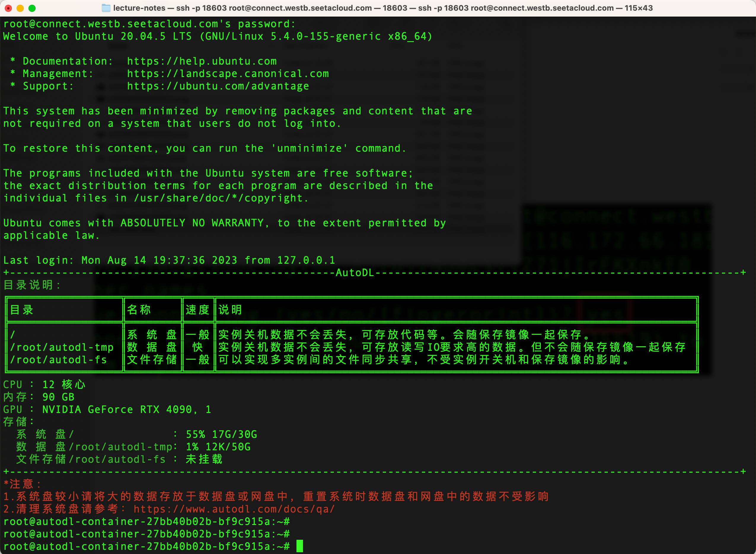Click the NVIDIA GeForce RTX 4090 text
The width and height of the screenshot is (756, 554).
tap(117, 409)
